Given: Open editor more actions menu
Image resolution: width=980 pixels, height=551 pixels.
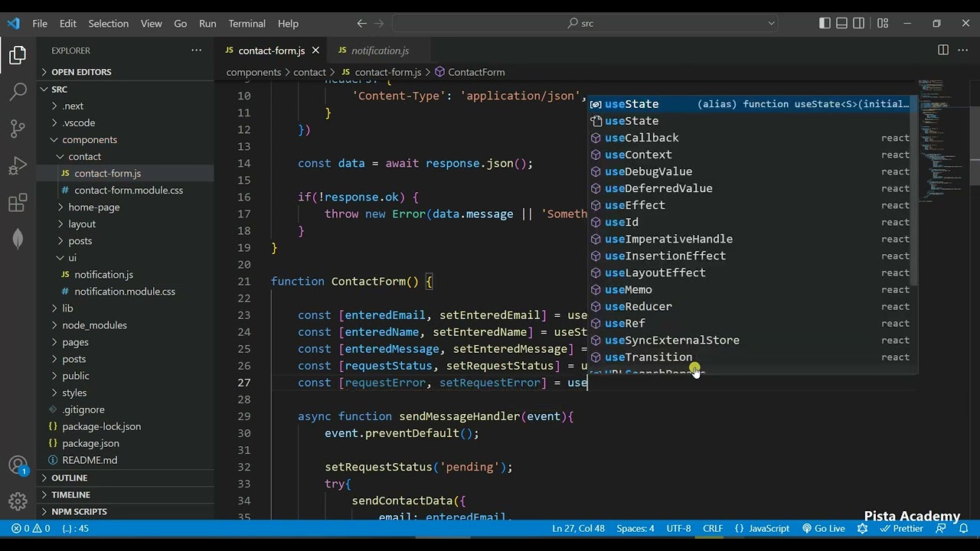Looking at the screenshot, I should [964, 51].
